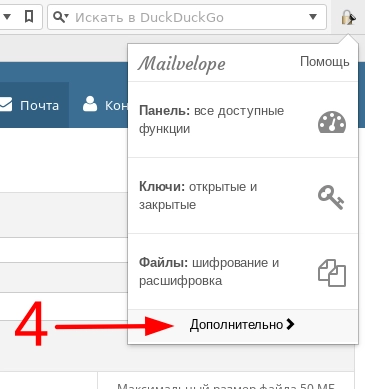This screenshot has width=365, height=389.
Task: Click Дополнительно to expand more options
Action: pos(242,324)
